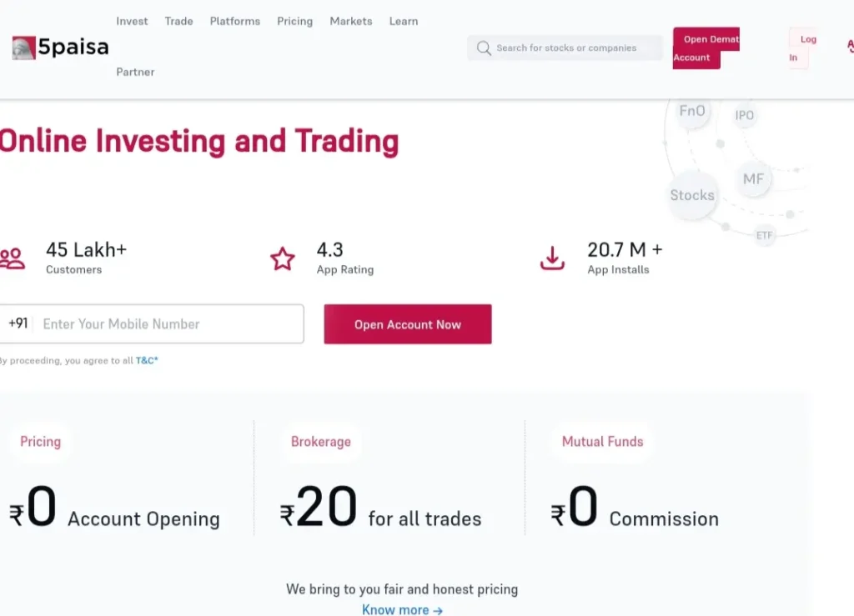Focus the Enter Your Mobile Number field

pos(167,324)
